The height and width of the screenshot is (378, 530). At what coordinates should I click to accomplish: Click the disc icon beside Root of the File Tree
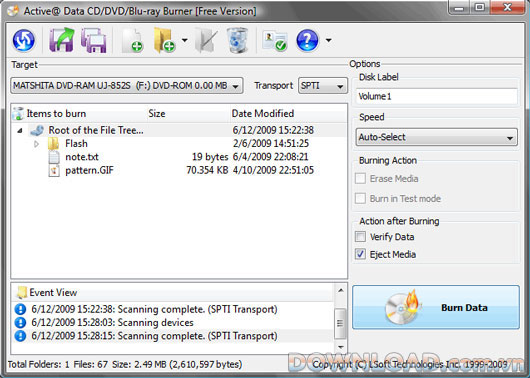pos(37,130)
